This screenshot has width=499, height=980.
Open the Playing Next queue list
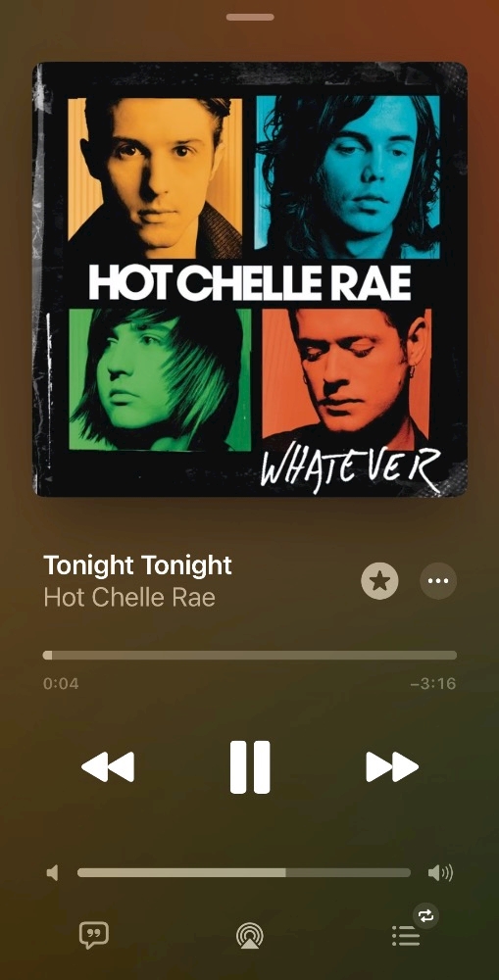tap(405, 936)
